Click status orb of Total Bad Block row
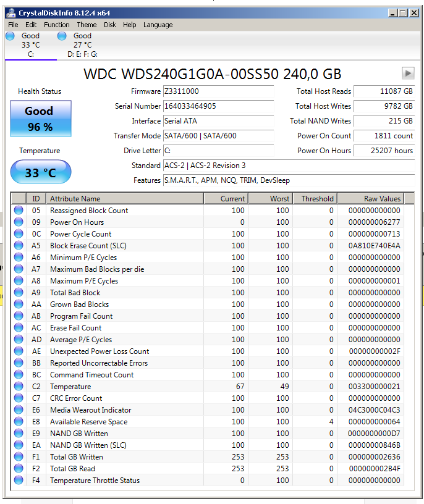 point(19,292)
